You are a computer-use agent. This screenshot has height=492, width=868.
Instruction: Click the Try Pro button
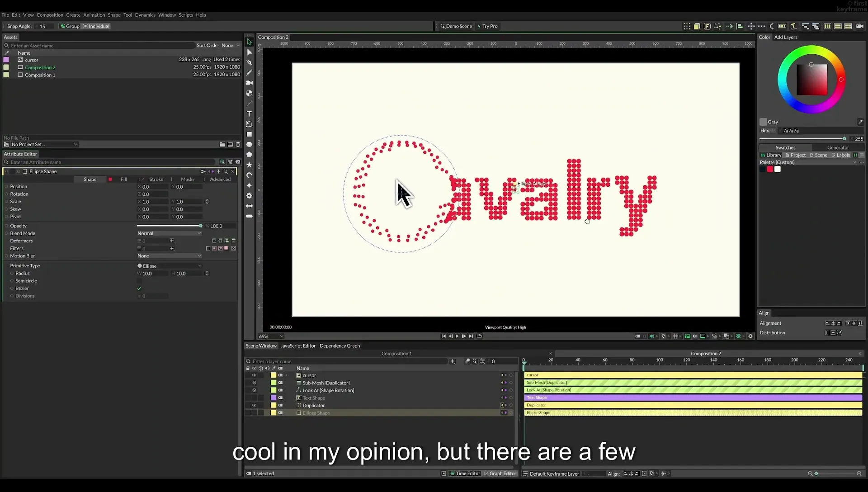(487, 26)
